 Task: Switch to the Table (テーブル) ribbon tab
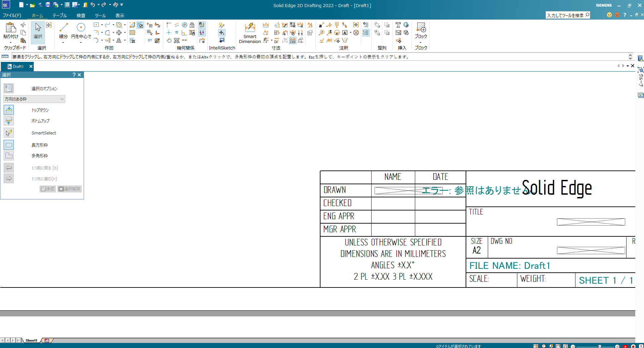pos(60,15)
